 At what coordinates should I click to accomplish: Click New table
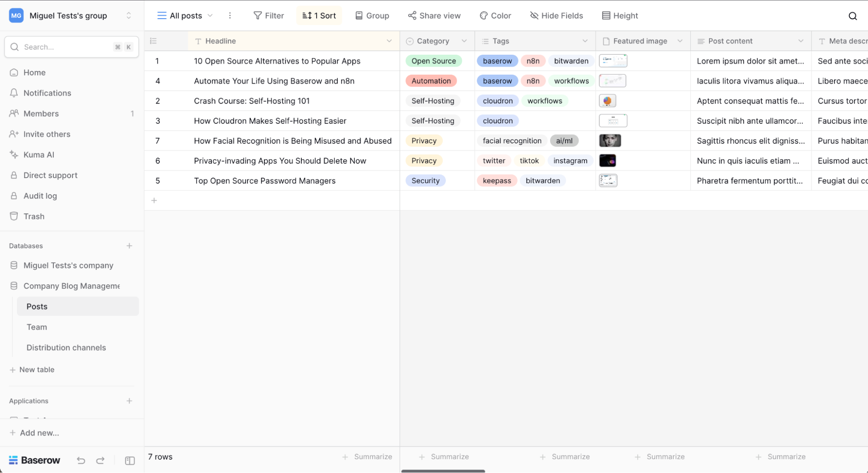pos(32,370)
